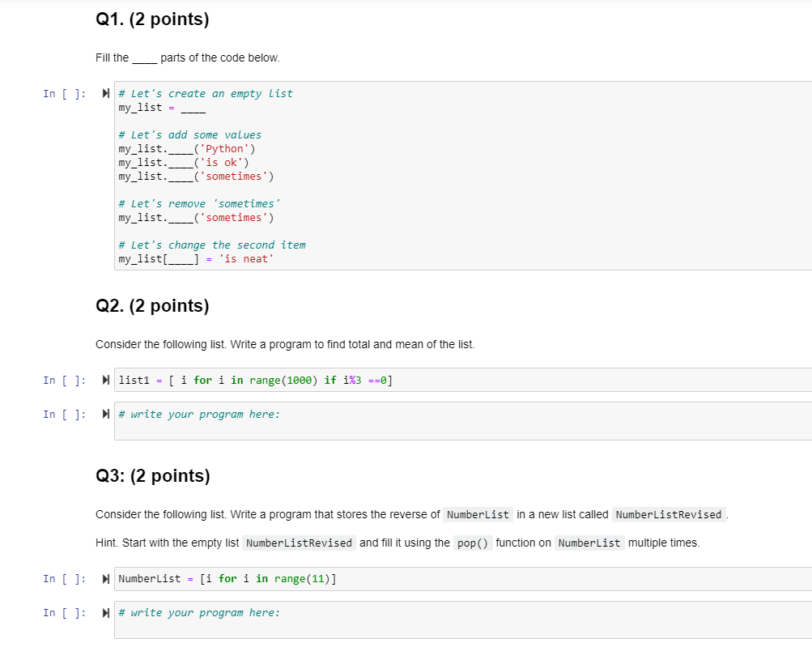Click the Q2. (2 points) heading
This screenshot has height=647, width=812.
pos(152,305)
